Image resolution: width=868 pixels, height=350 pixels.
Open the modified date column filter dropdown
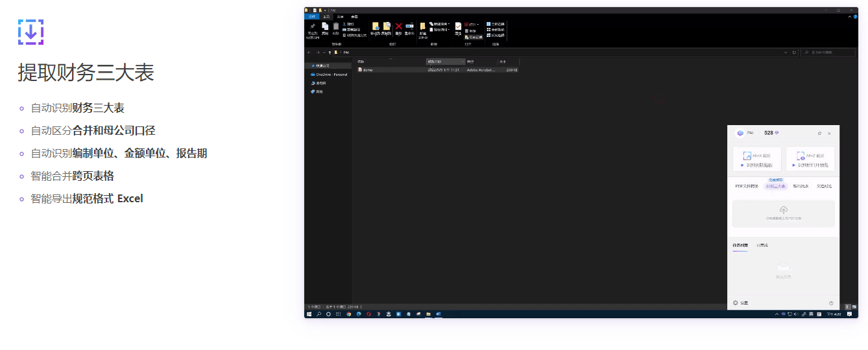(x=463, y=62)
